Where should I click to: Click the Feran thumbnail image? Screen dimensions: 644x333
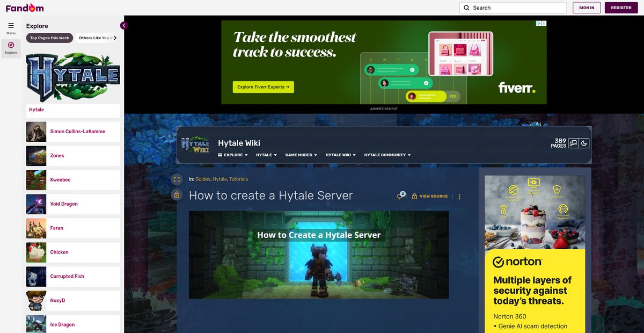[x=36, y=228]
